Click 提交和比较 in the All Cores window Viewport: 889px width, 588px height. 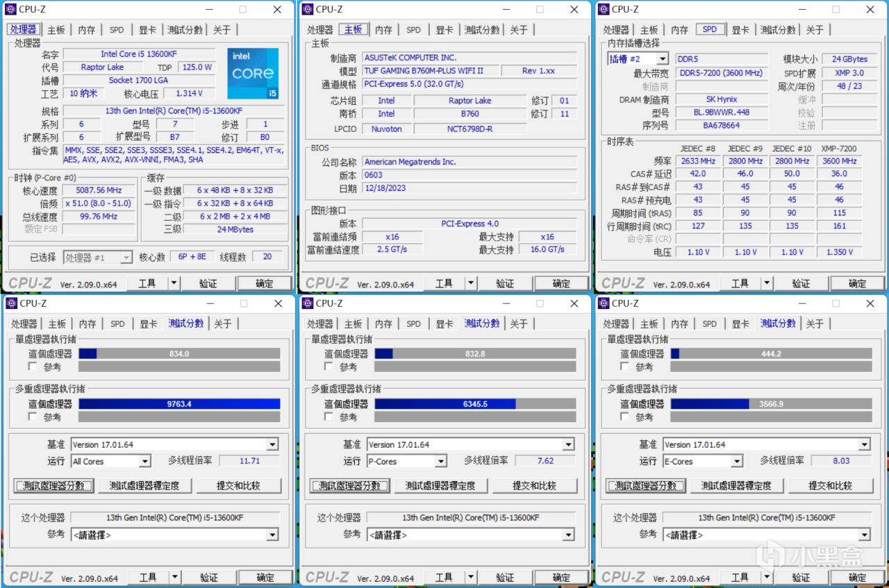point(238,485)
